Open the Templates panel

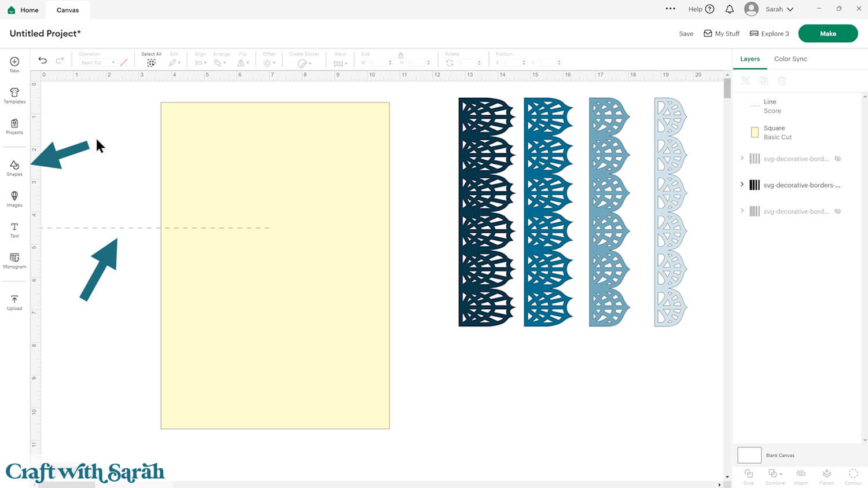[x=14, y=96]
